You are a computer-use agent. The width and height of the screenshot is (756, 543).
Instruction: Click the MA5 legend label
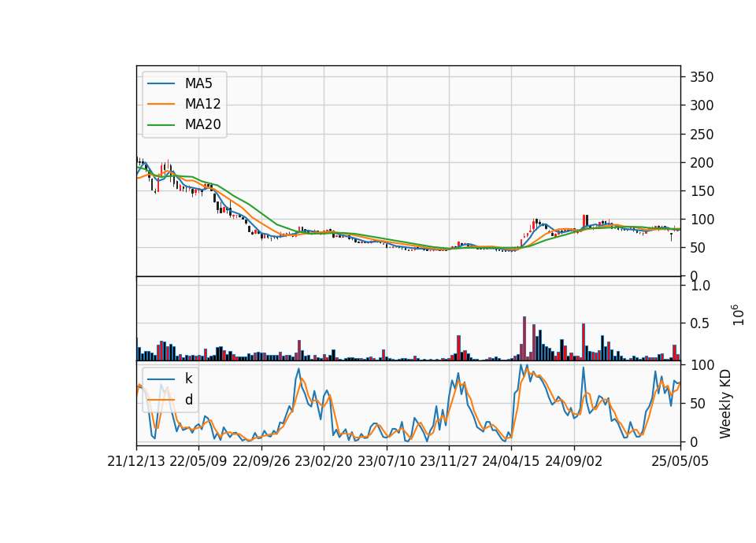coord(198,83)
